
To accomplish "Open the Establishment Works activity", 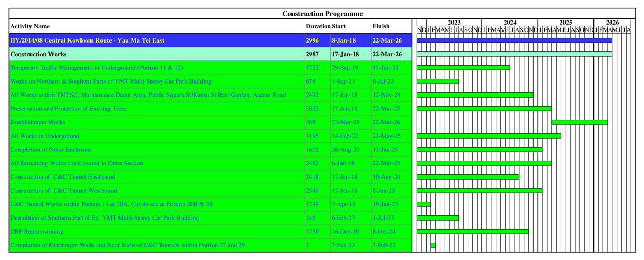I will tap(38, 122).
